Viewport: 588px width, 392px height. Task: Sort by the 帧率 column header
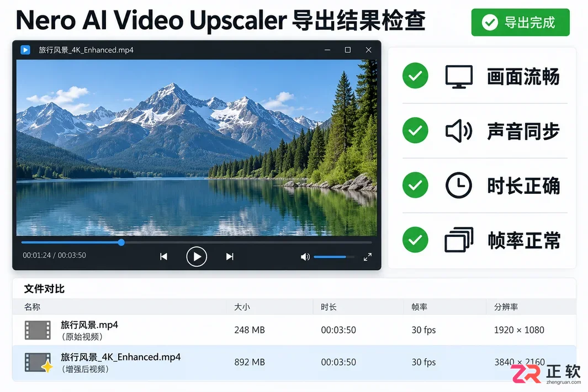tap(419, 307)
